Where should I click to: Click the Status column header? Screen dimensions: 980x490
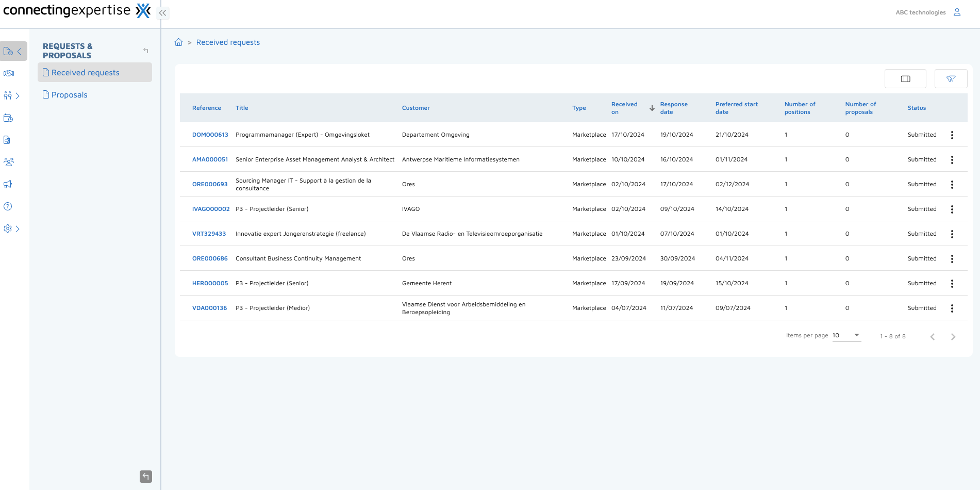pyautogui.click(x=917, y=108)
